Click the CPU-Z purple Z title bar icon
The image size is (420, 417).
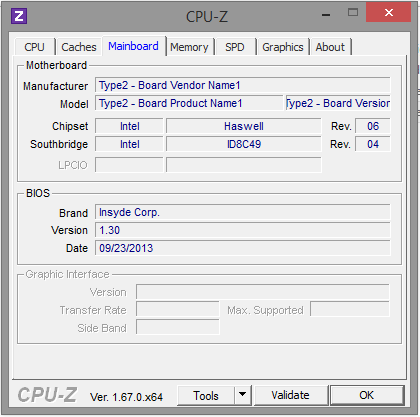[19, 16]
